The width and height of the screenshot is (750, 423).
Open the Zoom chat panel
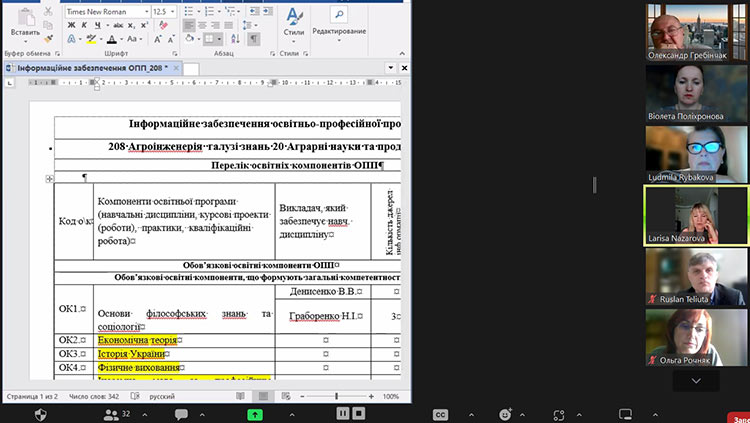(182, 413)
